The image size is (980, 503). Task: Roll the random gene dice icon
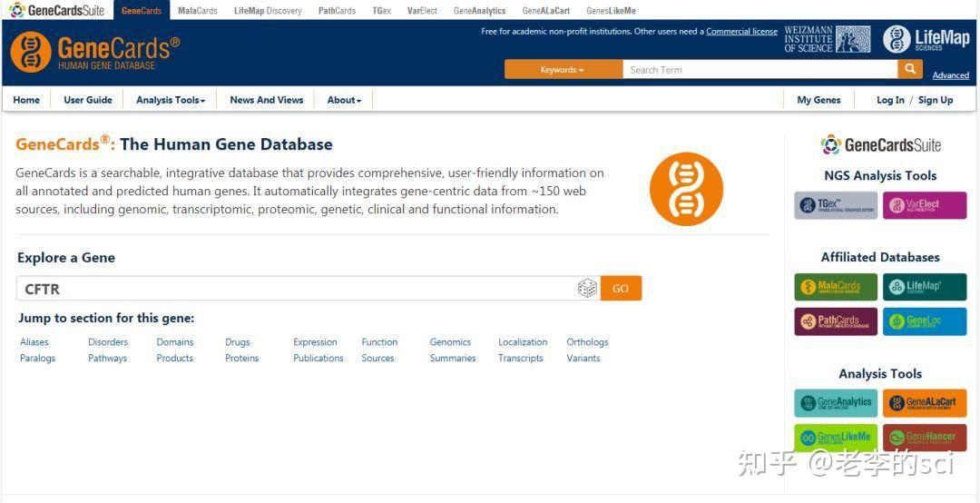click(x=587, y=289)
